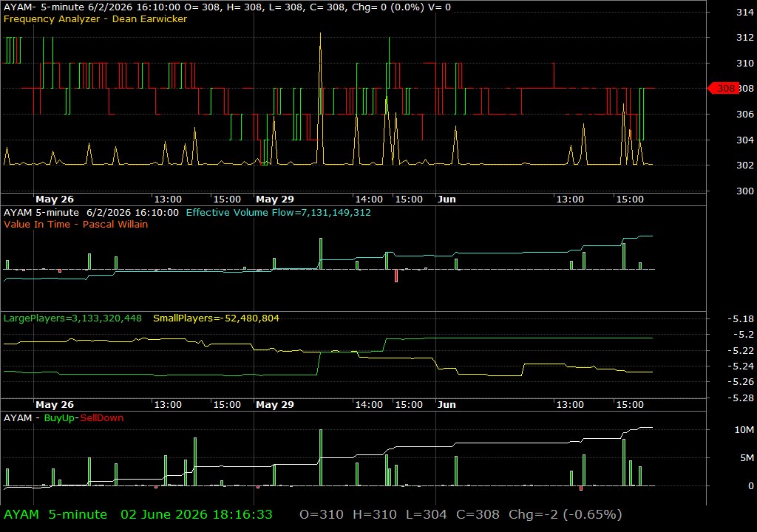Image resolution: width=757 pixels, height=532 pixels.
Task: Select the Value In Time - Pascal Willain label
Action: pos(76,224)
